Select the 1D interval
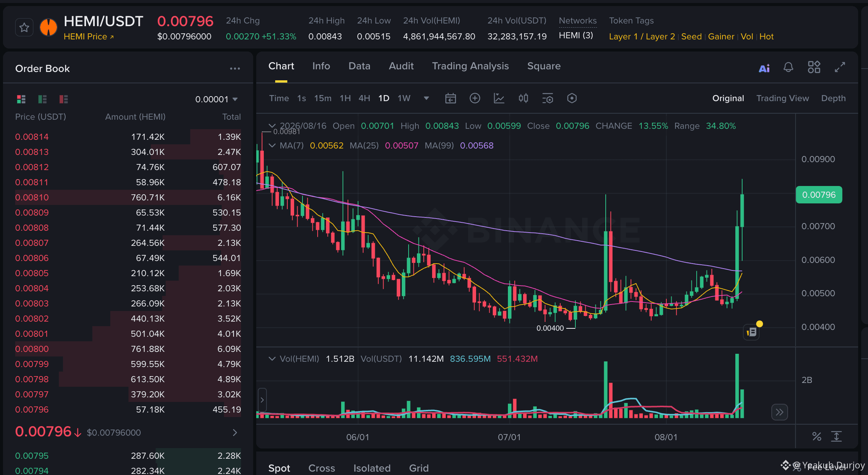 (384, 98)
